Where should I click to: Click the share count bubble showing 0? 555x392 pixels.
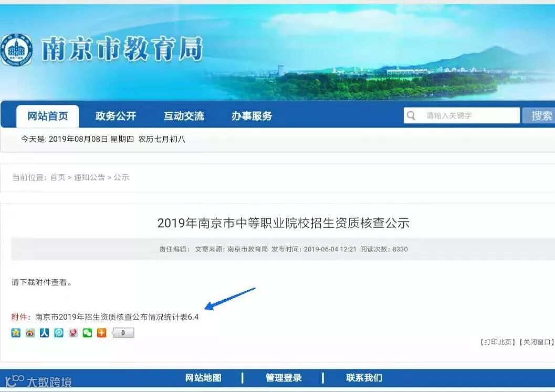pos(123,333)
